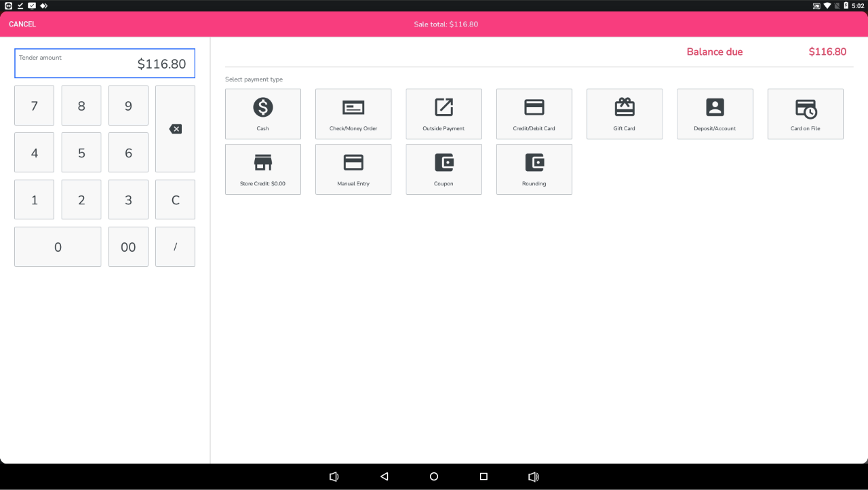Pay using Card on File
Viewport: 868px width, 490px height.
(805, 114)
